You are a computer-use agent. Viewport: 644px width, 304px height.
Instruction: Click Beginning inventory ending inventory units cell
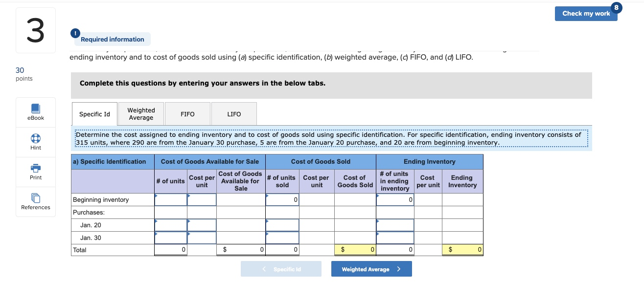[395, 199]
